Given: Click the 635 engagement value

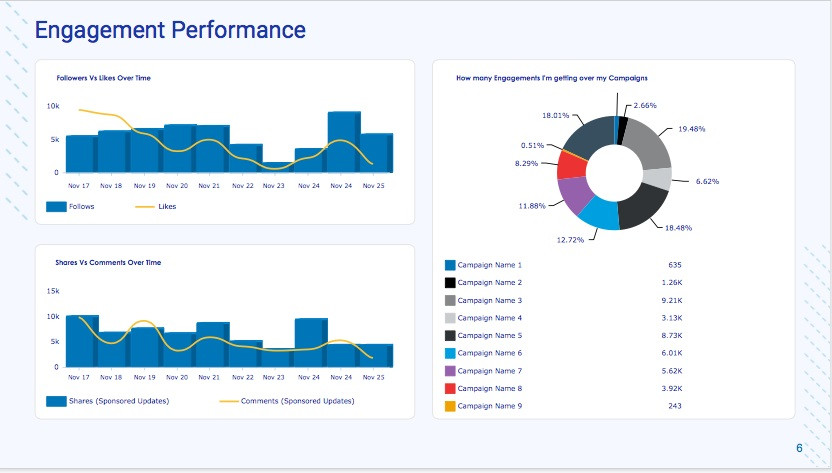Looking at the screenshot, I should pos(675,265).
